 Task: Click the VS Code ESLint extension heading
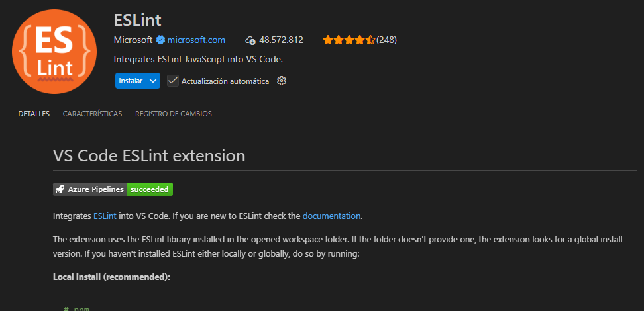(x=149, y=156)
